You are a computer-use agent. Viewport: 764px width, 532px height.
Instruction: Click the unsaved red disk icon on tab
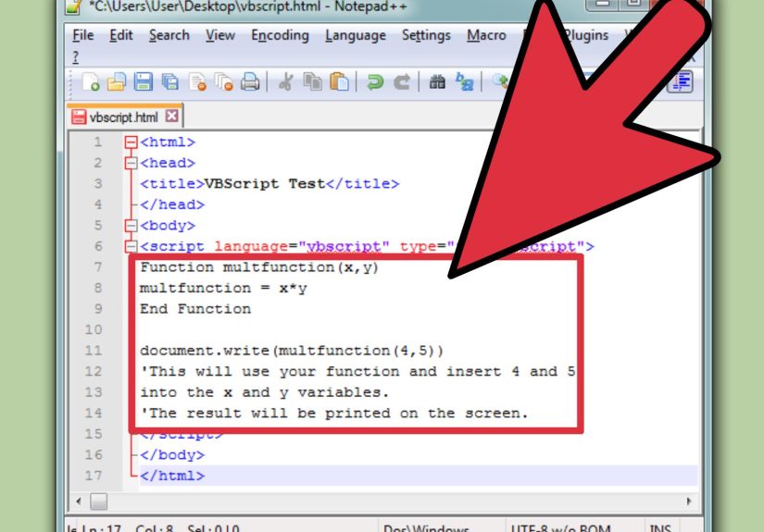(x=79, y=117)
